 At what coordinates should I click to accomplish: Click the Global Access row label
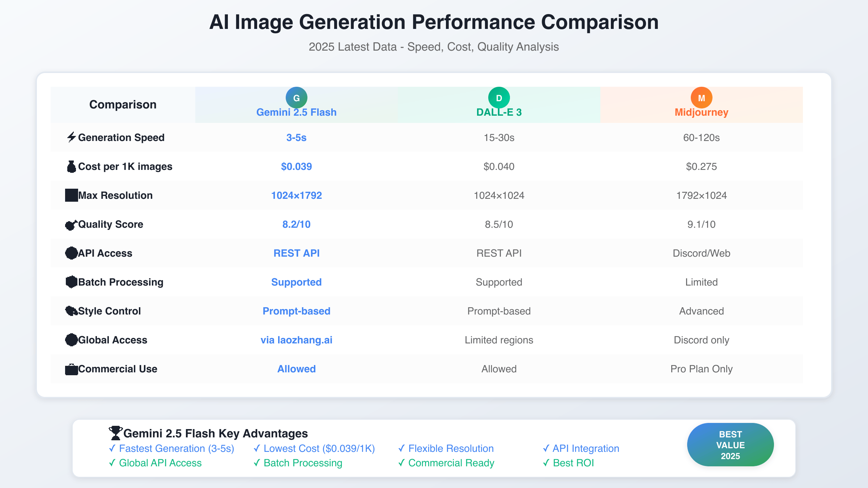click(112, 340)
